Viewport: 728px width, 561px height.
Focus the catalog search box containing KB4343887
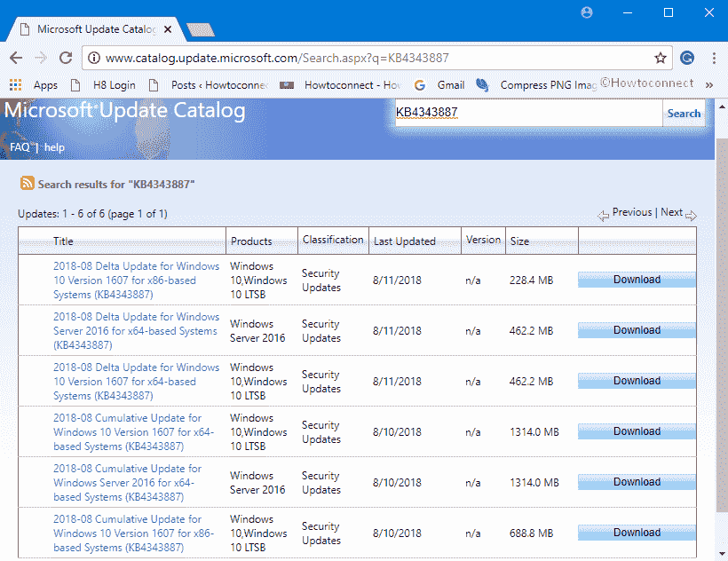point(529,113)
